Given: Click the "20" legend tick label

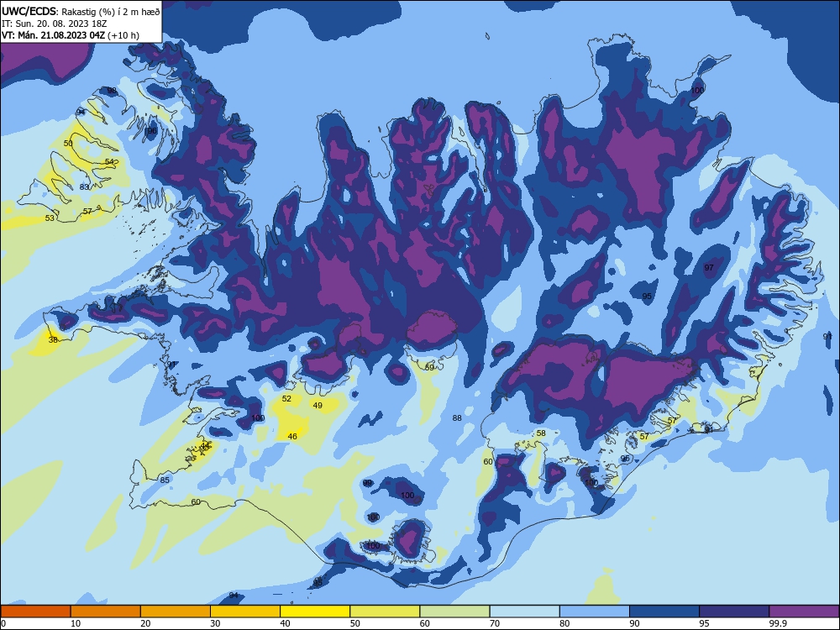Looking at the screenshot, I should pyautogui.click(x=145, y=623).
